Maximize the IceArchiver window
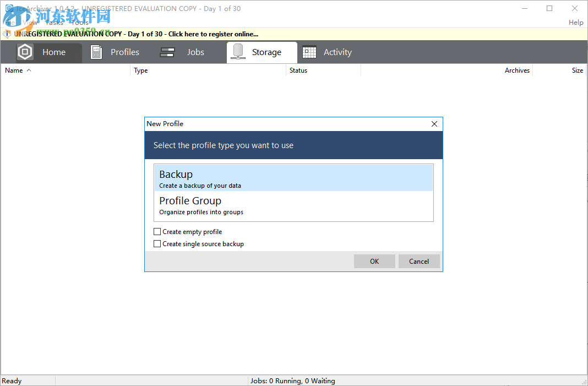This screenshot has height=386, width=588. [549, 8]
